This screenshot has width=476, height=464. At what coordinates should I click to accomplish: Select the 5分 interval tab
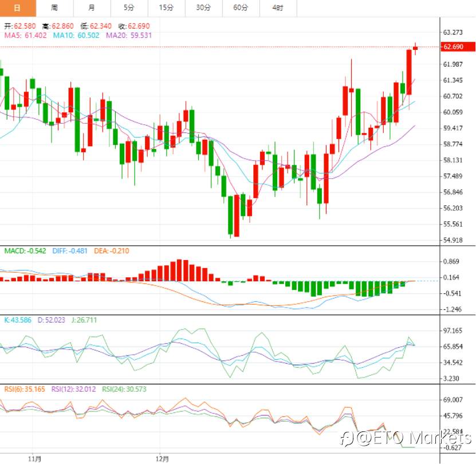click(129, 9)
